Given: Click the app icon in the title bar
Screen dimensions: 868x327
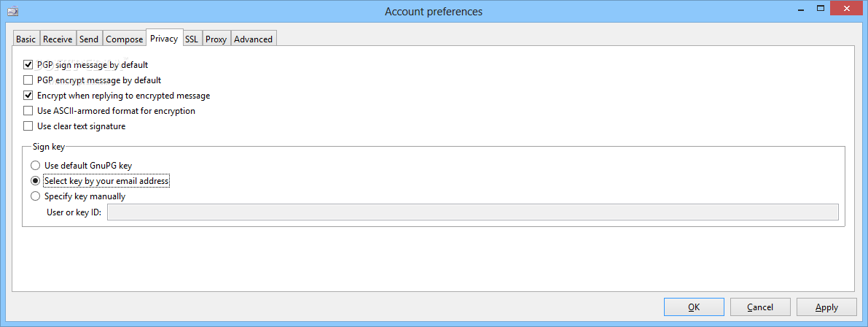Looking at the screenshot, I should (12, 11).
